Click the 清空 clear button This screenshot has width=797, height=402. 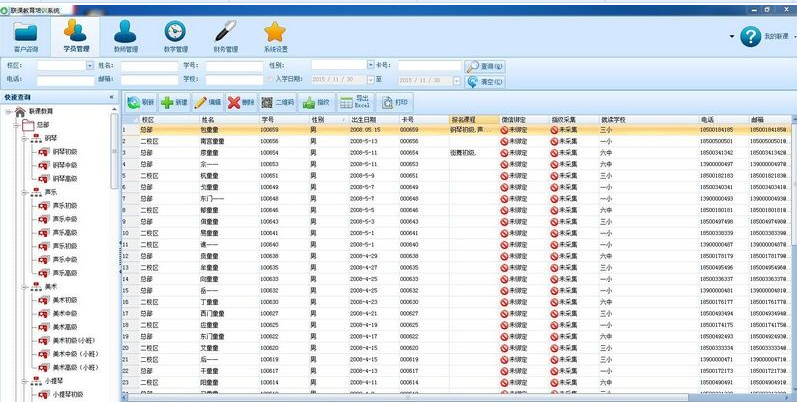pyautogui.click(x=484, y=81)
